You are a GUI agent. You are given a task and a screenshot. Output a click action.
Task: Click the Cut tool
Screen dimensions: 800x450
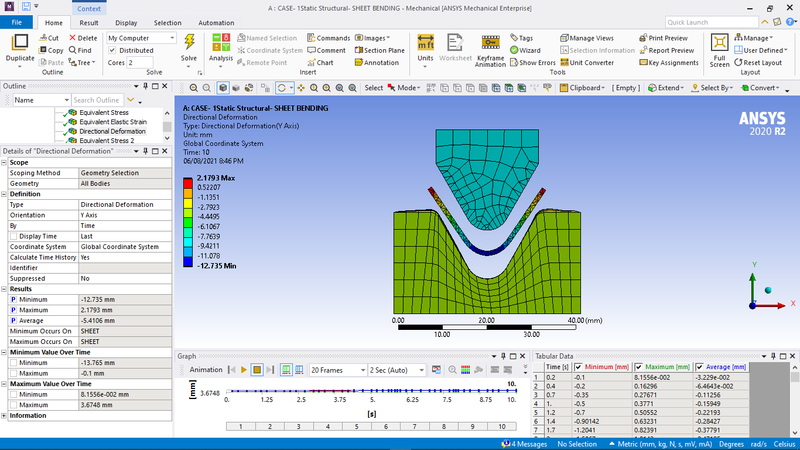(49, 38)
